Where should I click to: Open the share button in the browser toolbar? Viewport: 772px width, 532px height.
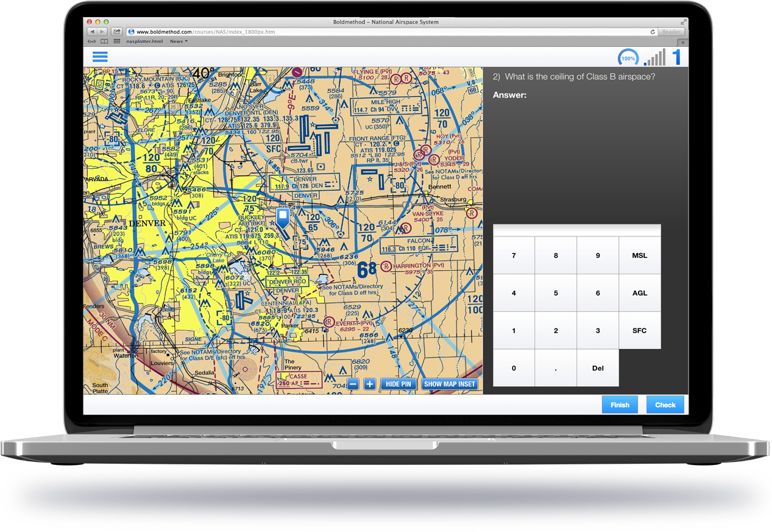point(116,31)
